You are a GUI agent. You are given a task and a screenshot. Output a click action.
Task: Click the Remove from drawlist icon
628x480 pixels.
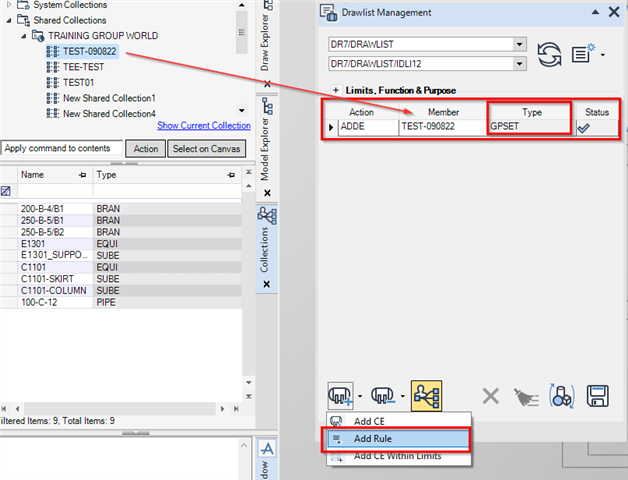383,395
